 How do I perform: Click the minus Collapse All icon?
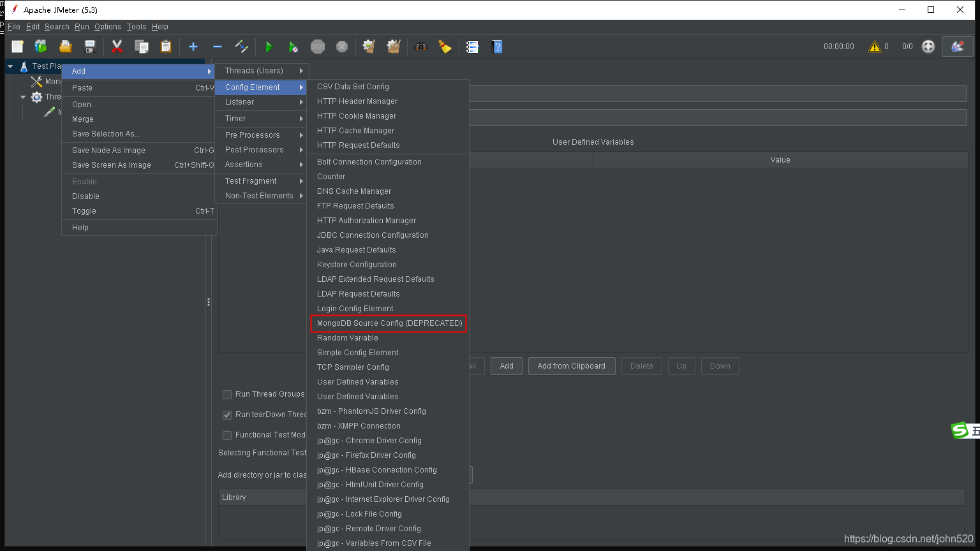pos(217,47)
